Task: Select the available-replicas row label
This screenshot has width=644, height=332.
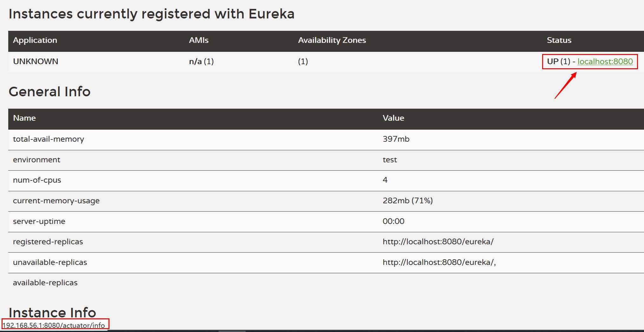Action: (x=45, y=283)
